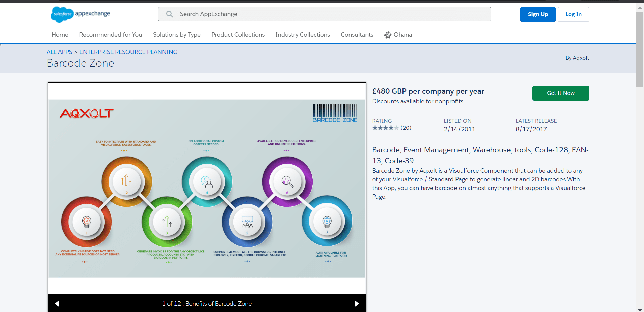Click the red Aqxolt logo in slide

tap(87, 113)
